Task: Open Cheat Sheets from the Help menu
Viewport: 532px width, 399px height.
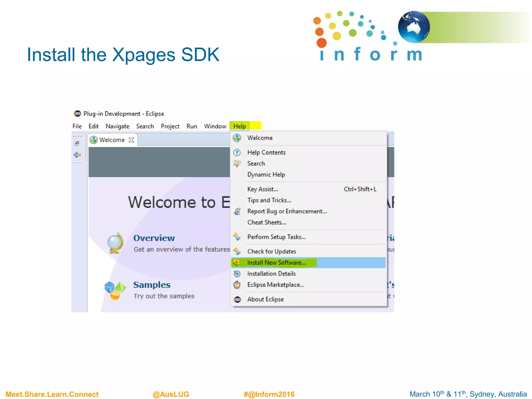Action: click(267, 222)
